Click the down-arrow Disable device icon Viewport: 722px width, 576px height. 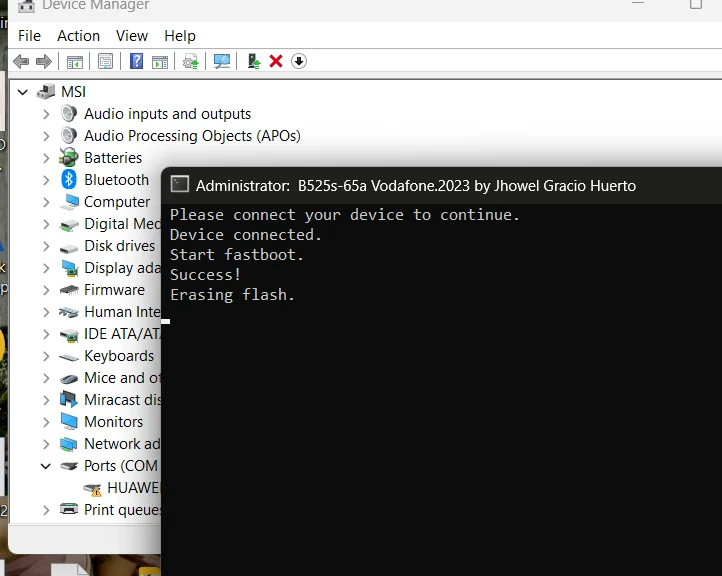pyautogui.click(x=299, y=61)
